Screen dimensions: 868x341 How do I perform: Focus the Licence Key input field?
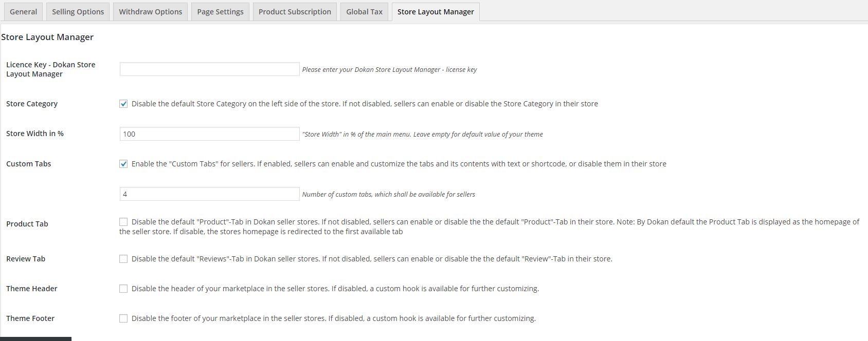(x=209, y=69)
